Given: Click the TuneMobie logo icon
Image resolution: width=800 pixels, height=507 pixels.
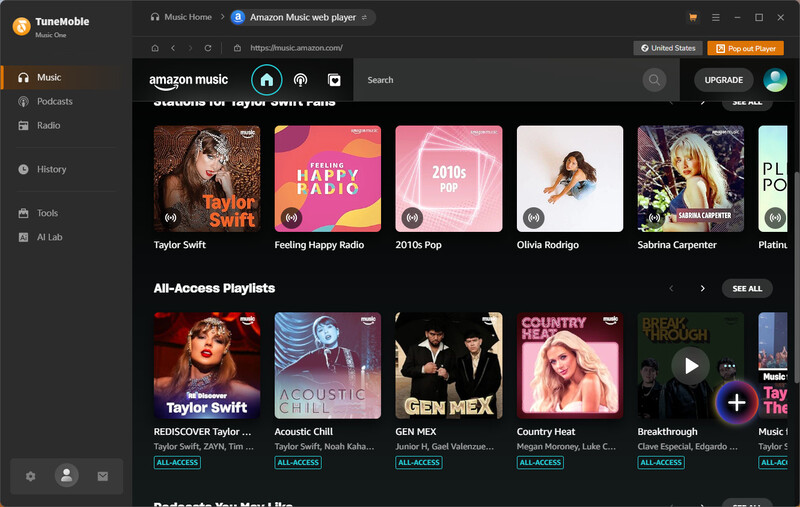Looking at the screenshot, I should click(x=21, y=26).
